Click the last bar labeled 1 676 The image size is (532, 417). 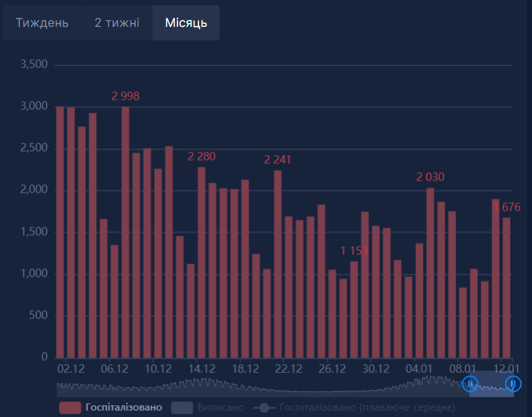tap(506, 288)
